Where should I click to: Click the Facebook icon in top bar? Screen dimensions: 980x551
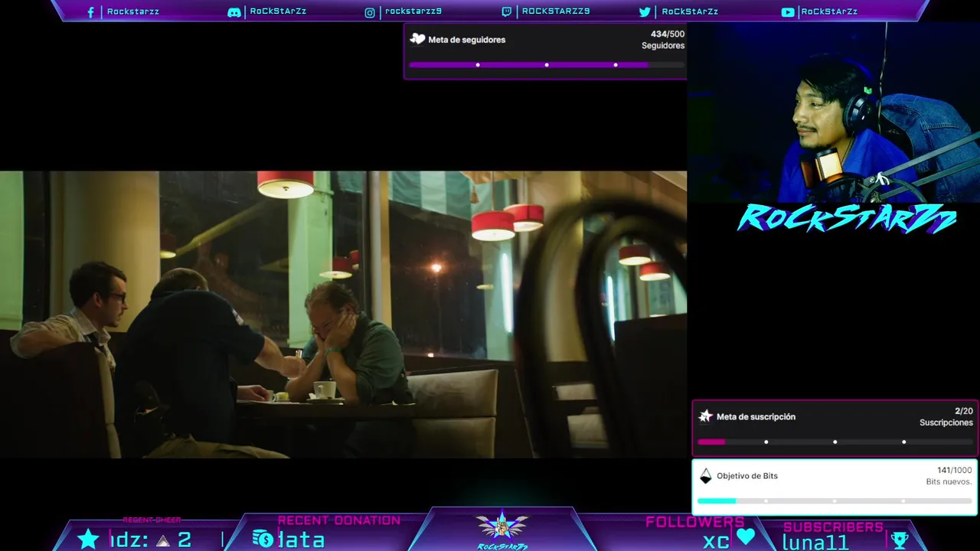[x=90, y=12]
